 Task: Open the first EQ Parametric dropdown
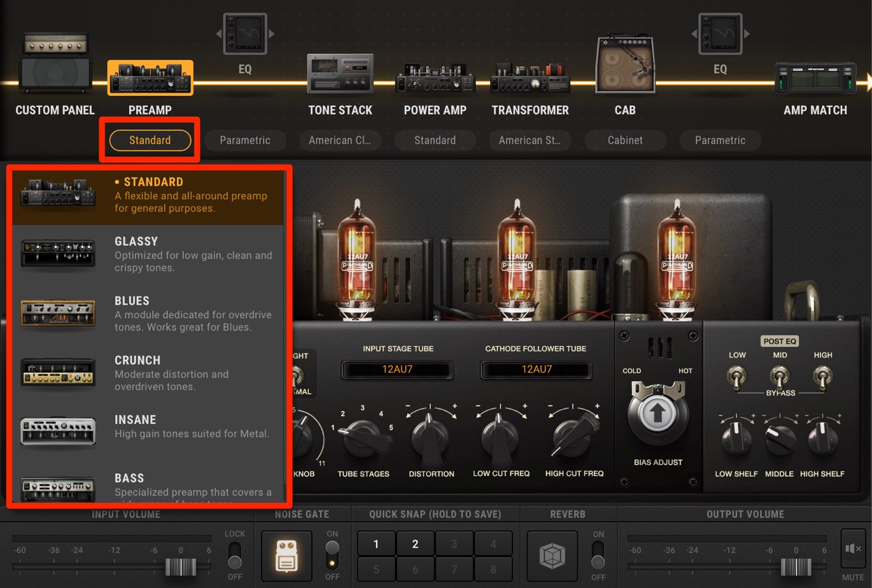[245, 140]
